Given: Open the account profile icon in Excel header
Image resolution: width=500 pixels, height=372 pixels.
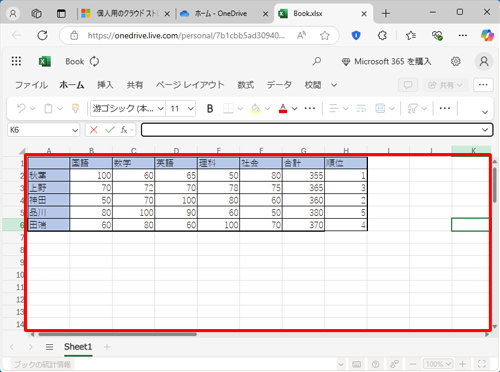Looking at the screenshot, I should click(484, 61).
